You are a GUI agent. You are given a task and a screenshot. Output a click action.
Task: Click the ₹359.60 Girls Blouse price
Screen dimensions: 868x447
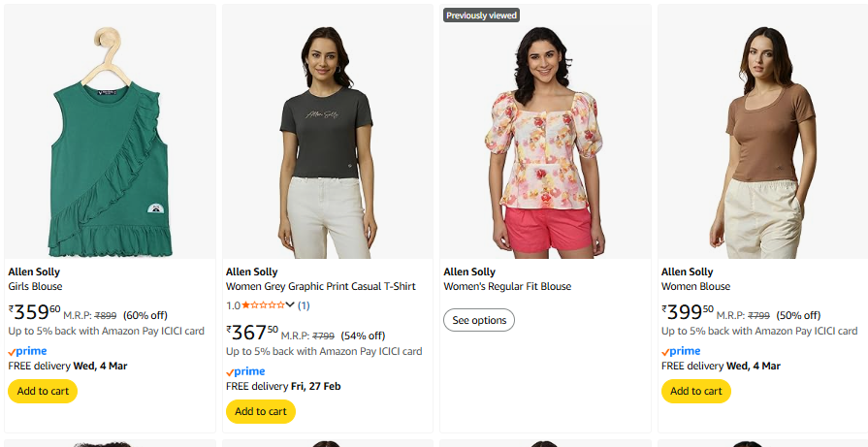(x=35, y=312)
